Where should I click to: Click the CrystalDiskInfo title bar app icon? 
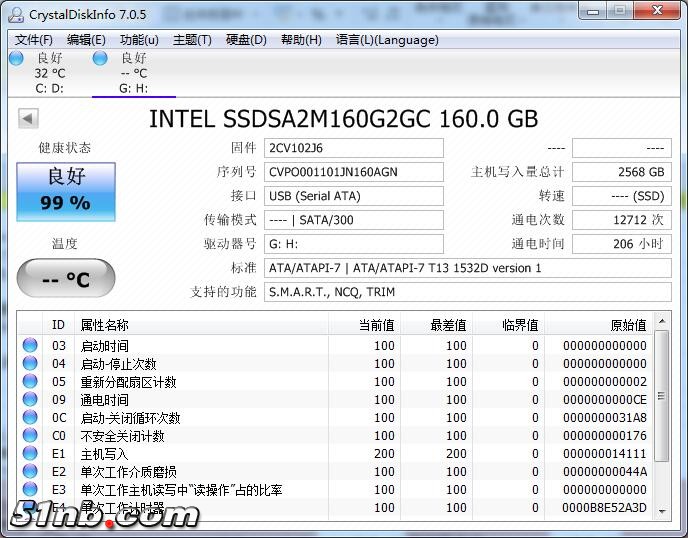(x=16, y=14)
